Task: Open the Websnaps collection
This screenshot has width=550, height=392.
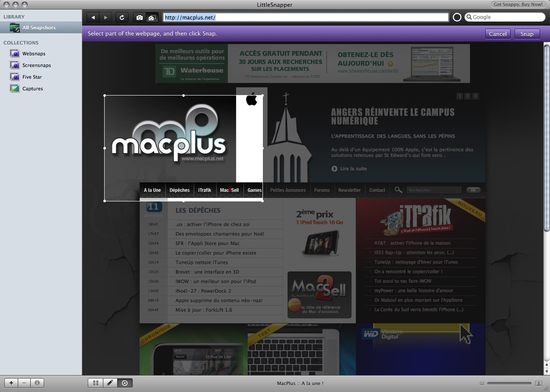Action: pyautogui.click(x=34, y=54)
